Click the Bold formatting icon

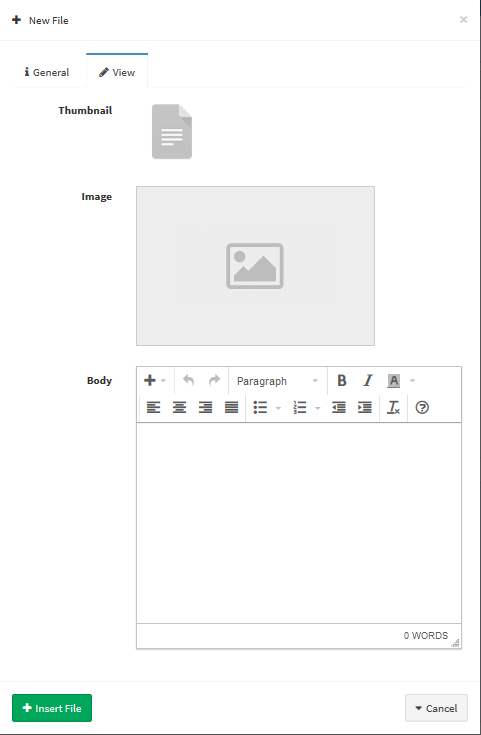pos(342,381)
